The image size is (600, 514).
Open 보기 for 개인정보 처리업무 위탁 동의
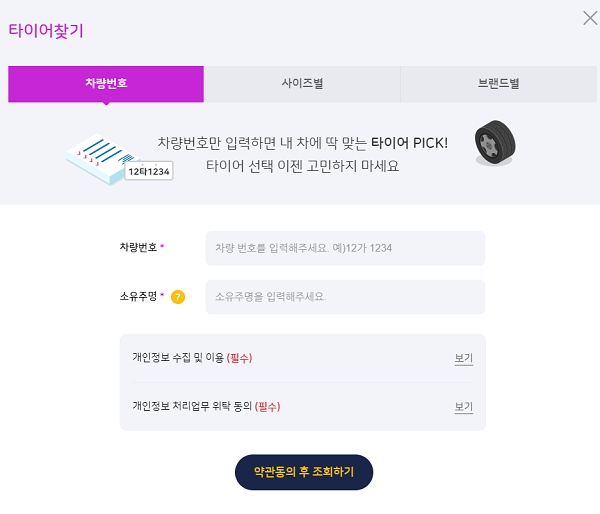click(x=463, y=407)
